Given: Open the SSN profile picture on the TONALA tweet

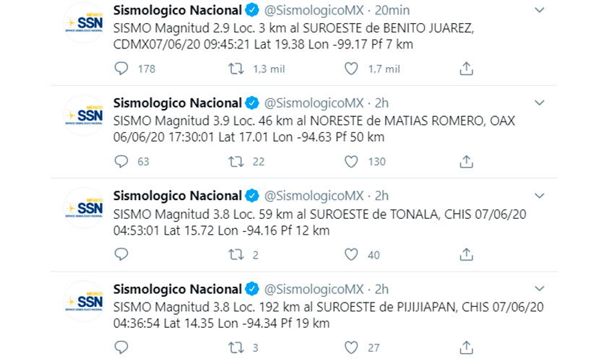Looking at the screenshot, I should [x=84, y=208].
